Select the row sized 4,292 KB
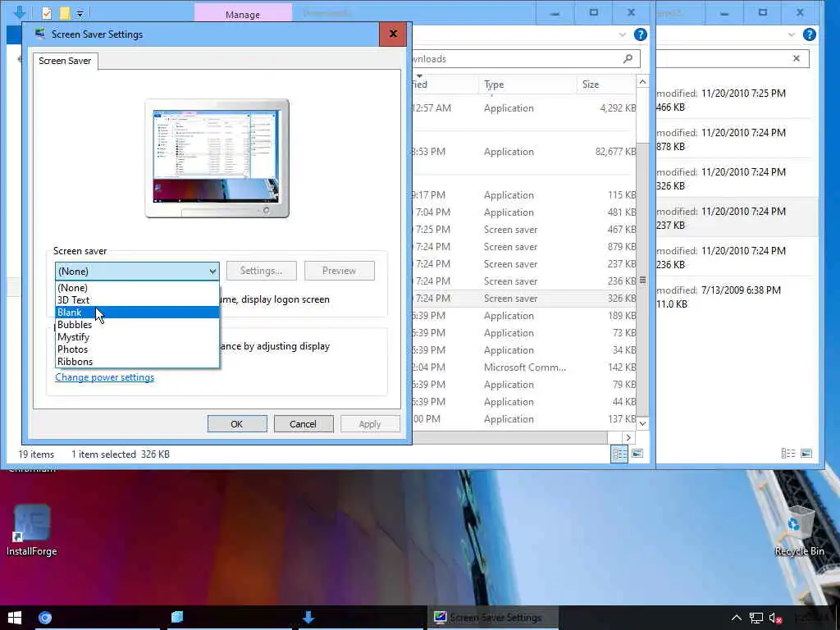Image resolution: width=840 pixels, height=630 pixels. [x=524, y=107]
